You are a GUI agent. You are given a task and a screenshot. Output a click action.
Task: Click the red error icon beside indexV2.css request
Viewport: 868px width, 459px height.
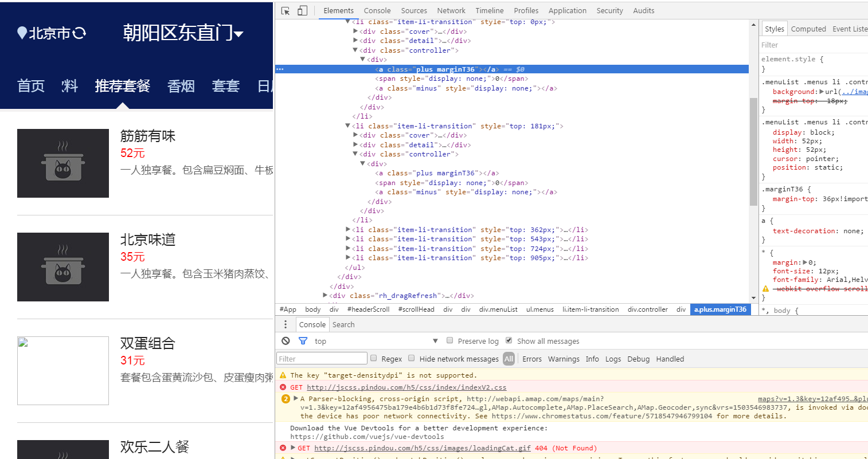[x=283, y=387]
